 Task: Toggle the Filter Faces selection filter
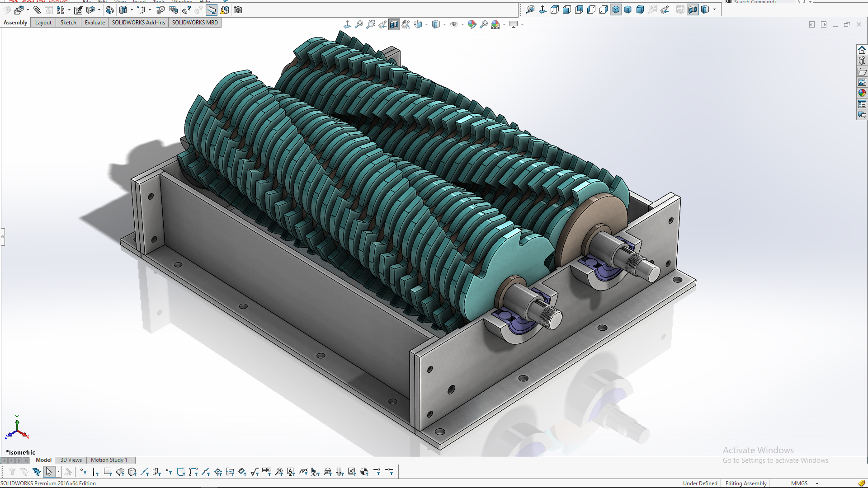[108, 472]
